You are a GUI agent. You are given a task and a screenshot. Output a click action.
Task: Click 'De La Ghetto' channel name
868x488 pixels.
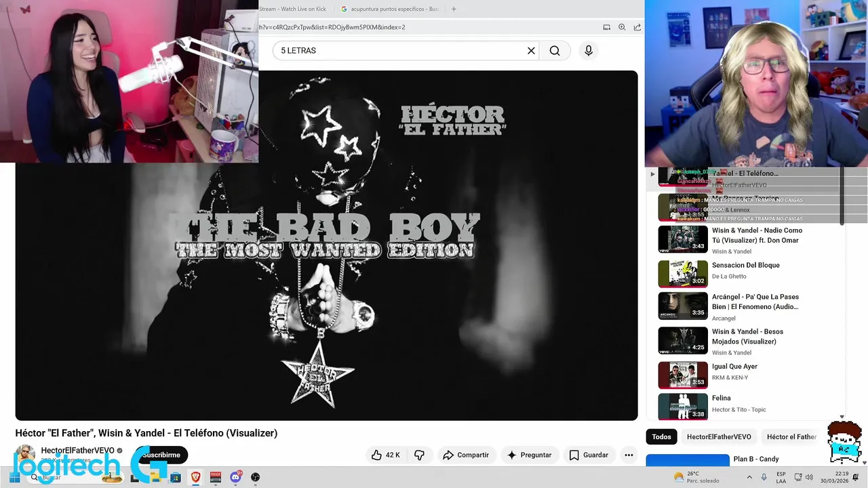(x=729, y=277)
